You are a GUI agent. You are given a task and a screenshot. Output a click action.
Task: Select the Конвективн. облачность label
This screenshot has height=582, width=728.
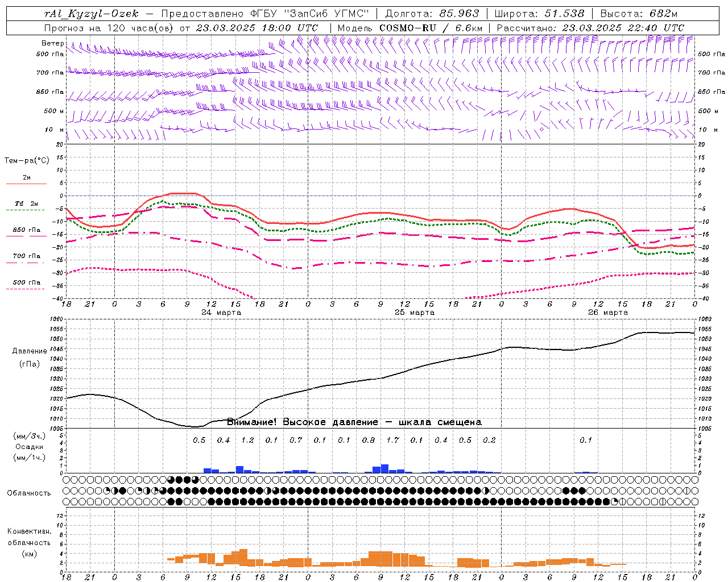29,537
